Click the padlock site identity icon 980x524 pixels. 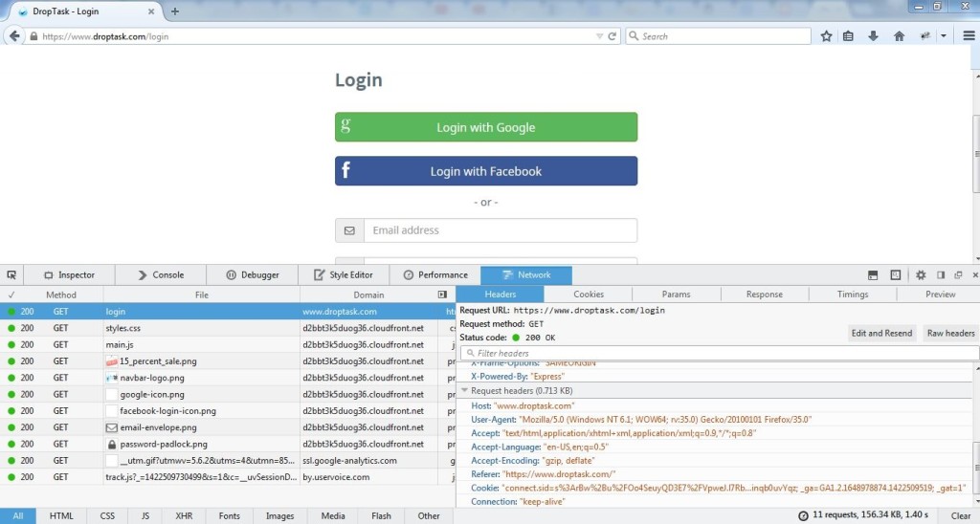[x=33, y=36]
